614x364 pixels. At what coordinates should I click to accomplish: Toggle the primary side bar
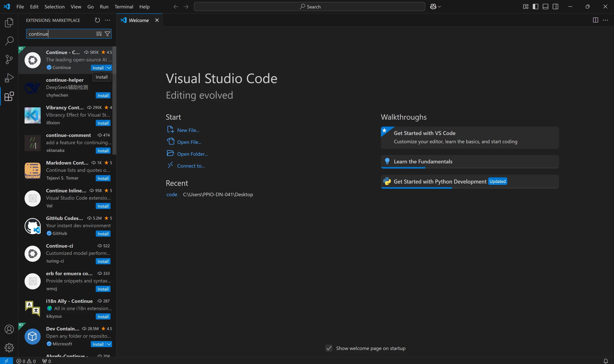pyautogui.click(x=536, y=7)
